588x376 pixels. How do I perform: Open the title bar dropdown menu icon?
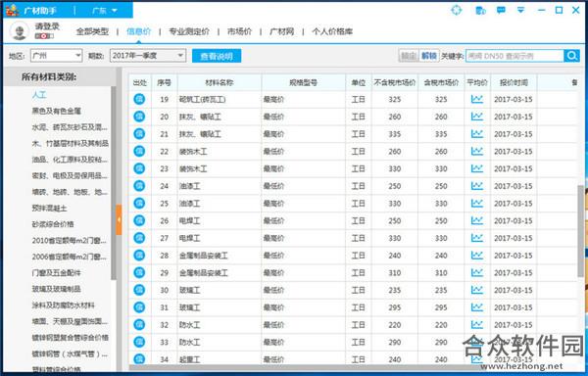521,10
